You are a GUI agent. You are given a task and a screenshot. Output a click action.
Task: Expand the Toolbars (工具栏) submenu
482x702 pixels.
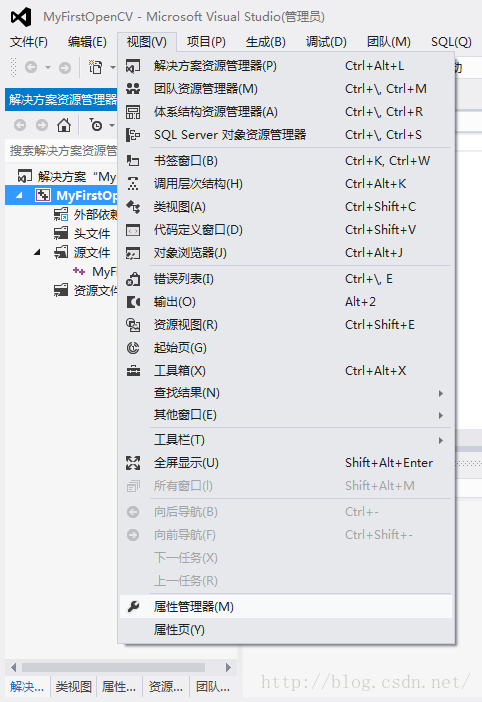pos(441,441)
